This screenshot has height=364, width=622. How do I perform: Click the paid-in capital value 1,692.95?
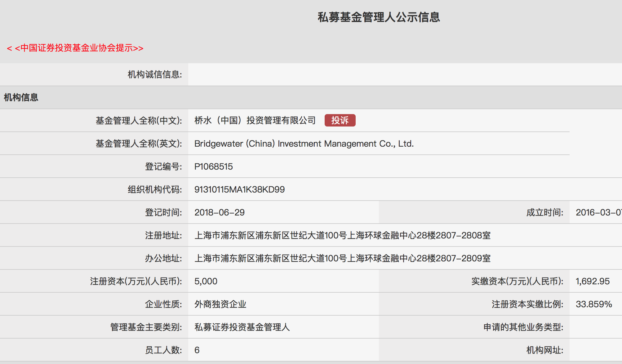pos(592,281)
